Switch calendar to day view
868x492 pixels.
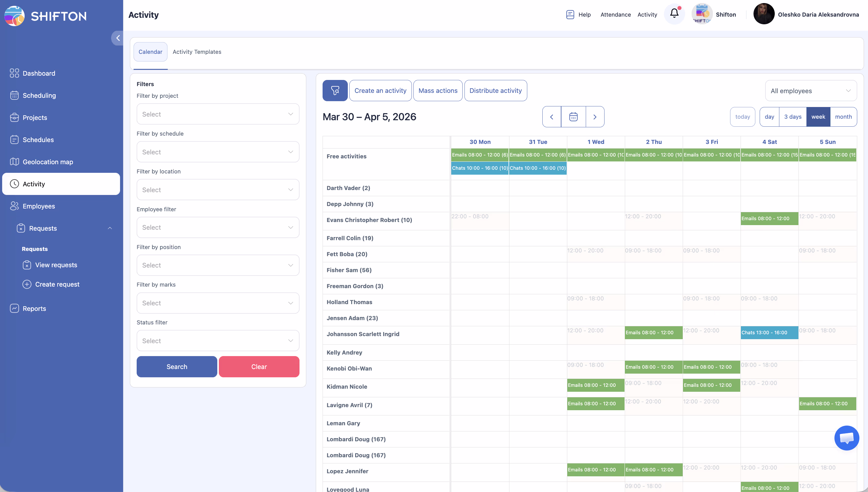coord(769,117)
